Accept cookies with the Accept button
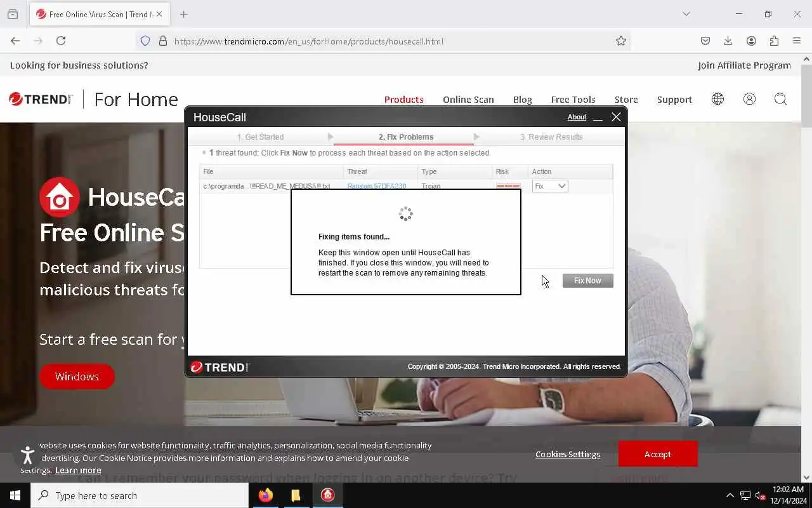The height and width of the screenshot is (508, 812). pyautogui.click(x=658, y=454)
